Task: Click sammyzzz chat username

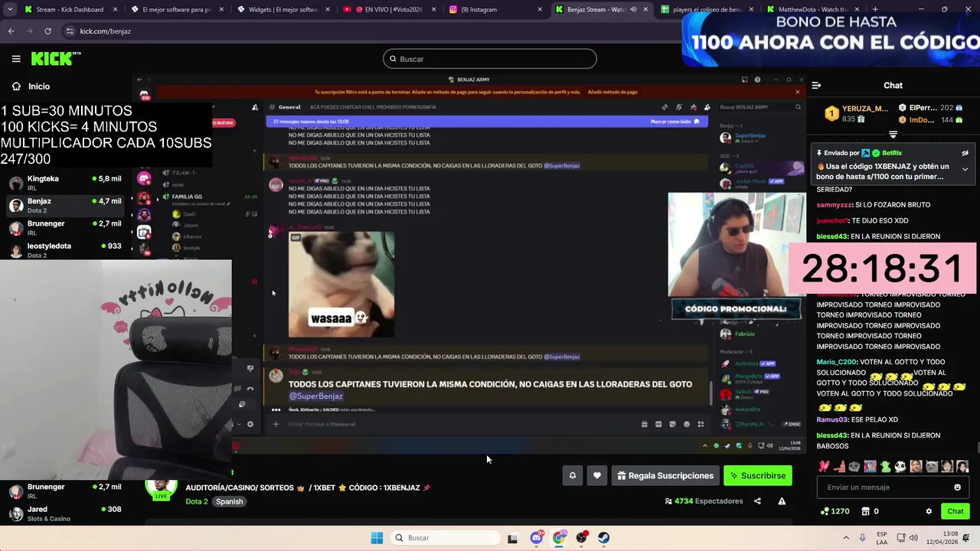Action: 834,205
